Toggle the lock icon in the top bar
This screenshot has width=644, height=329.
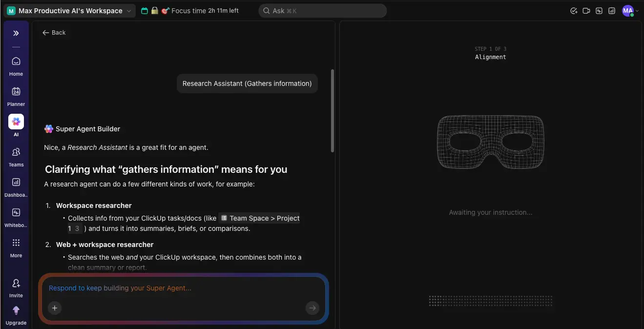[154, 10]
